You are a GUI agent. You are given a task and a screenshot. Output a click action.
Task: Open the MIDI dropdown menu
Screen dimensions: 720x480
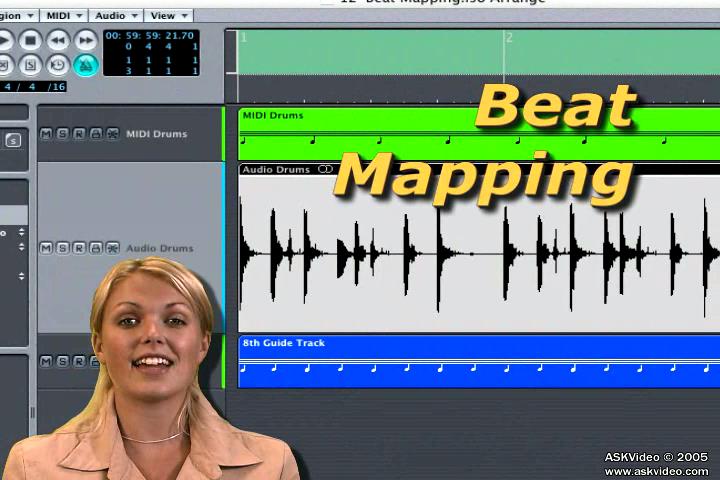pyautogui.click(x=64, y=16)
